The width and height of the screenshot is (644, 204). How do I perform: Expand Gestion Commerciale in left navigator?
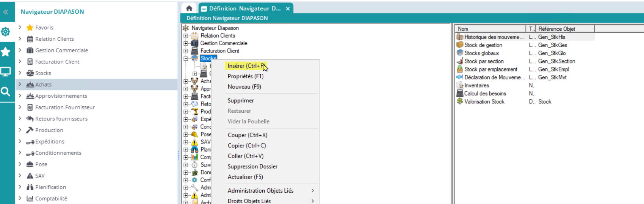pos(20,50)
